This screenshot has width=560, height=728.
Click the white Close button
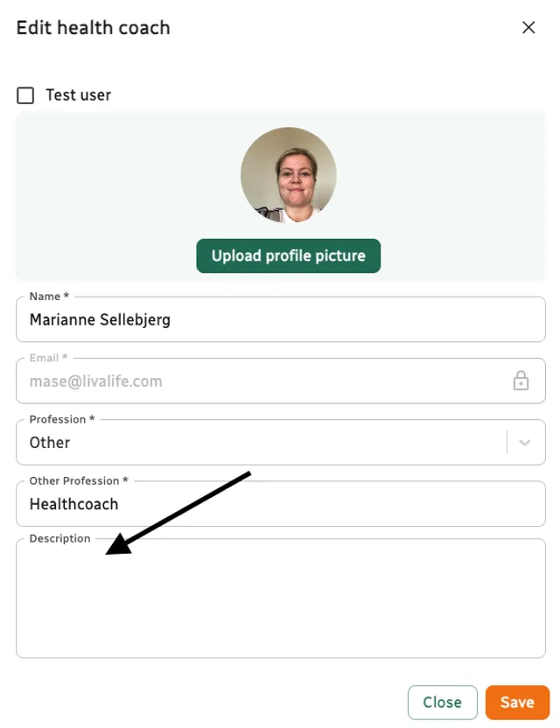pos(442,702)
